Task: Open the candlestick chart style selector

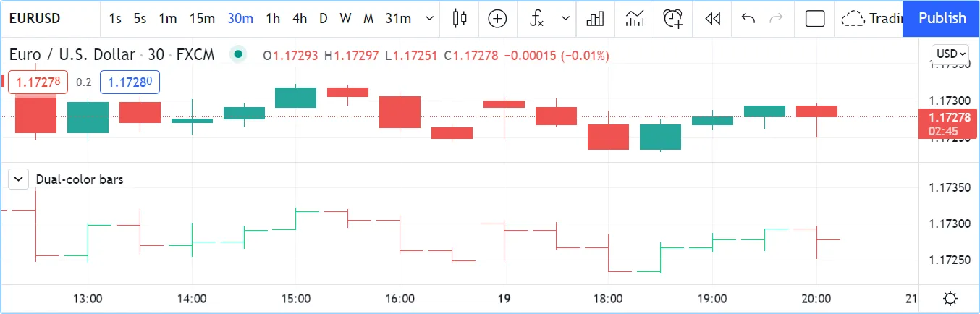Action: coord(459,19)
